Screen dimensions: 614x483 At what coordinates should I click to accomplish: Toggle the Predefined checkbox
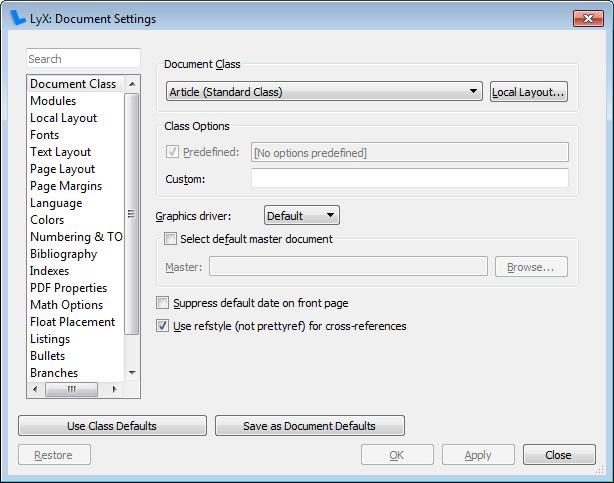click(172, 152)
